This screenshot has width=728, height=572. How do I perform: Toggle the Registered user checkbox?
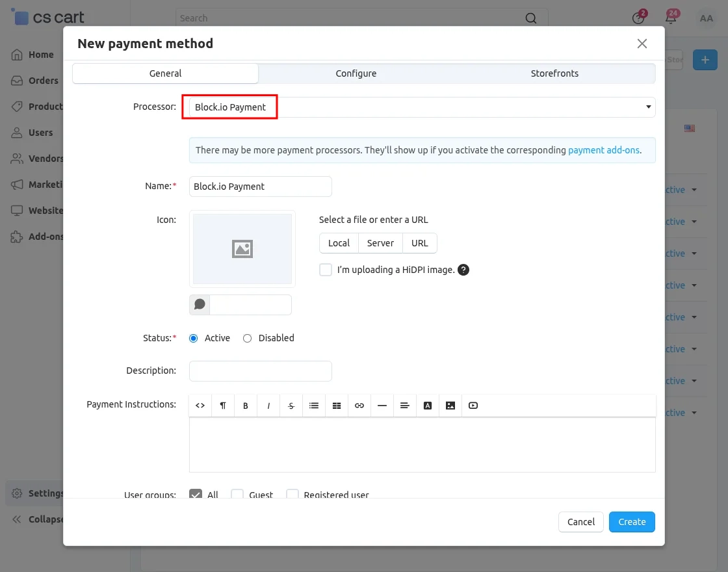click(292, 494)
